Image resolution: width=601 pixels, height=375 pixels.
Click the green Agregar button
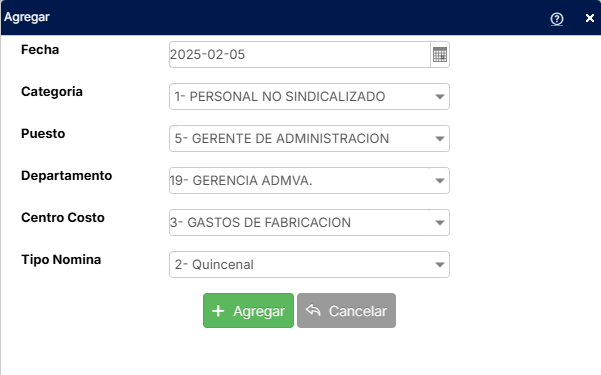pyautogui.click(x=248, y=311)
